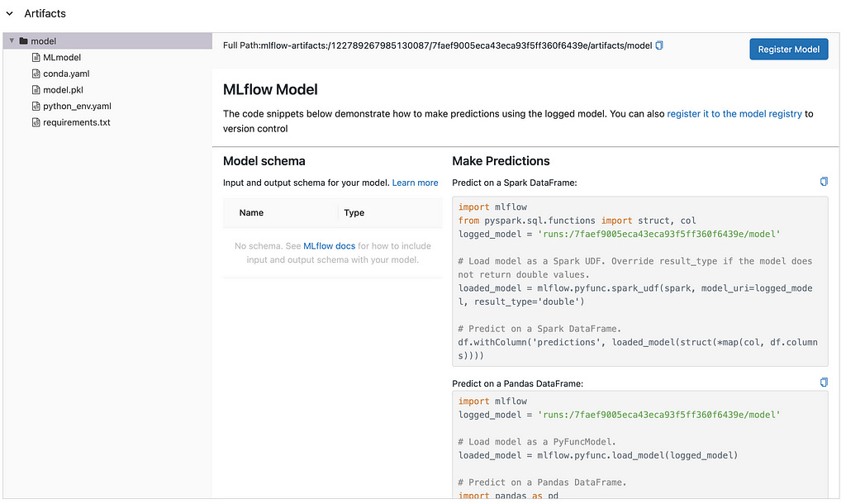The image size is (846, 504).
Task: Click the Full Path text
Action: [438, 46]
